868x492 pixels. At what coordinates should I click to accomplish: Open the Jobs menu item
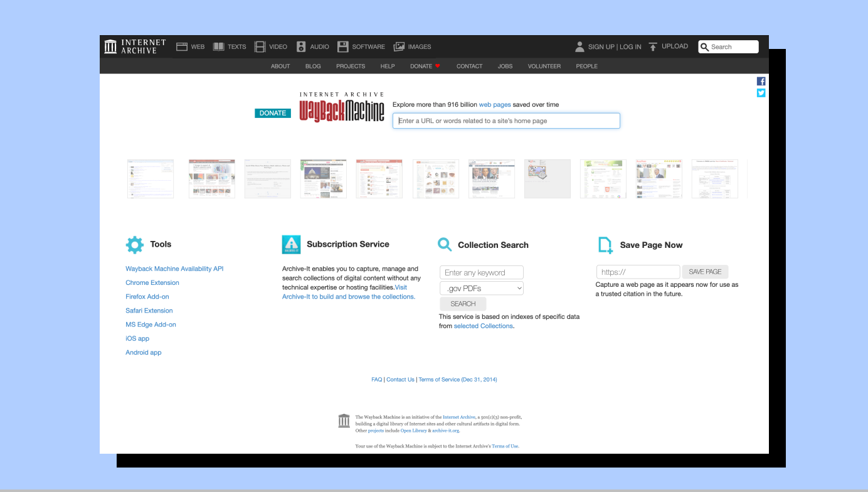[x=505, y=66]
